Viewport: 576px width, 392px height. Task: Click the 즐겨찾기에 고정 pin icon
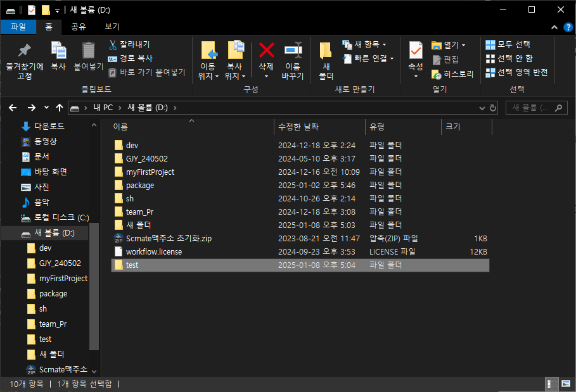pyautogui.click(x=24, y=50)
